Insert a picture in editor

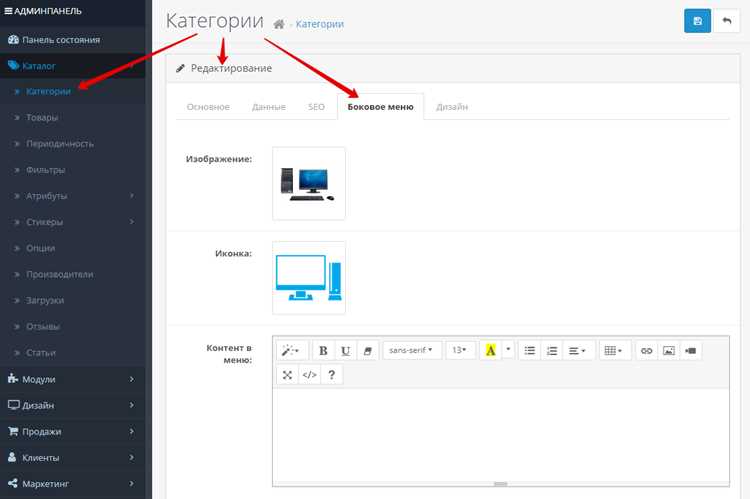tap(668, 351)
